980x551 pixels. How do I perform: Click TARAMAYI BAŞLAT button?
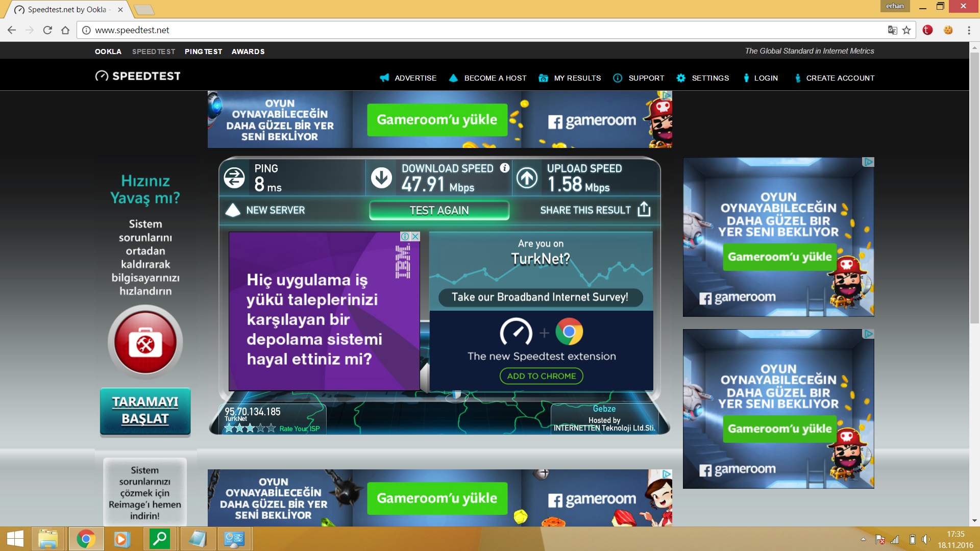coord(145,411)
